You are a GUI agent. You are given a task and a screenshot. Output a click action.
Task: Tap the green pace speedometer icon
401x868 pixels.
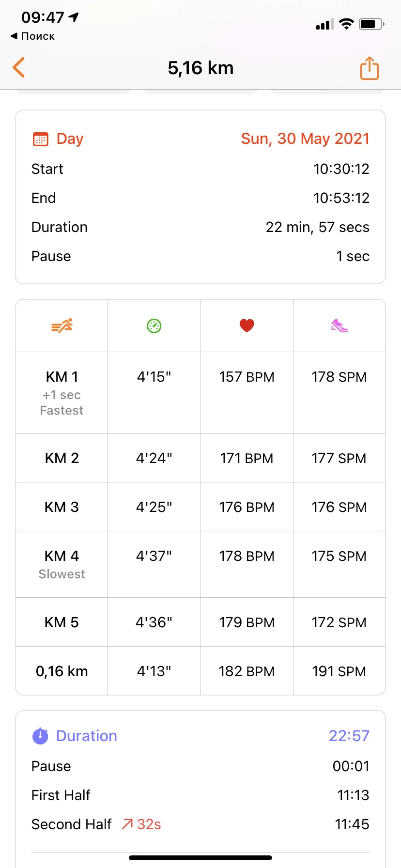[x=154, y=326]
